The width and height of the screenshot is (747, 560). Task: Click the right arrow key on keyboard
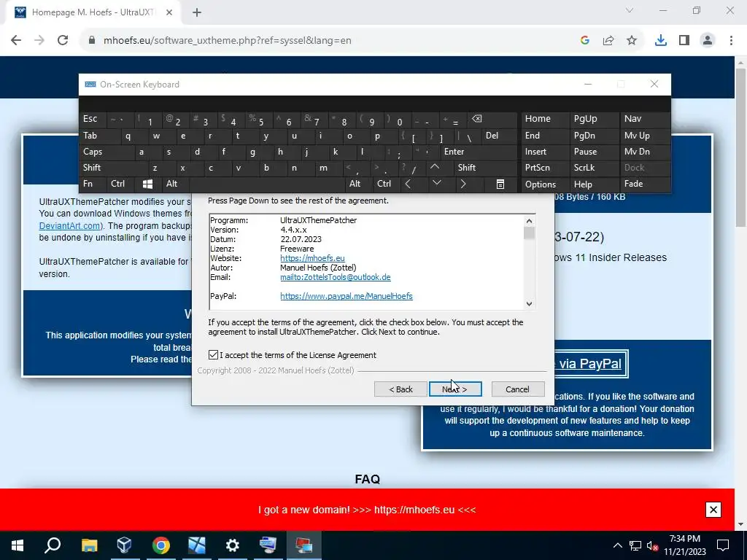click(462, 184)
